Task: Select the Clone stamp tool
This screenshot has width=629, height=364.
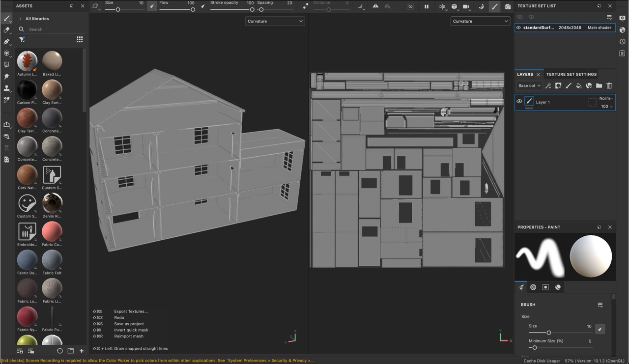Action: coord(6,88)
